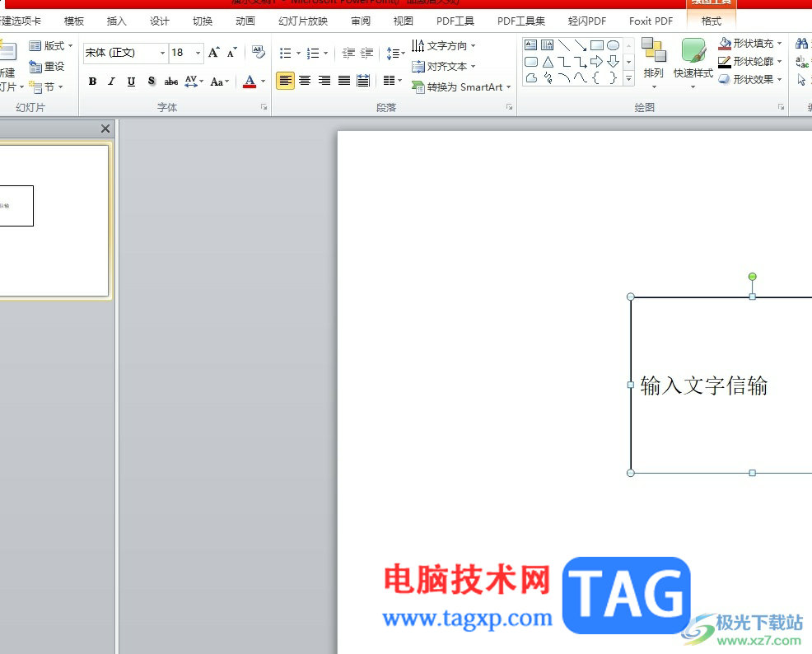The height and width of the screenshot is (654, 812).
Task: Open the Shape Outline color menu
Action: [x=750, y=62]
